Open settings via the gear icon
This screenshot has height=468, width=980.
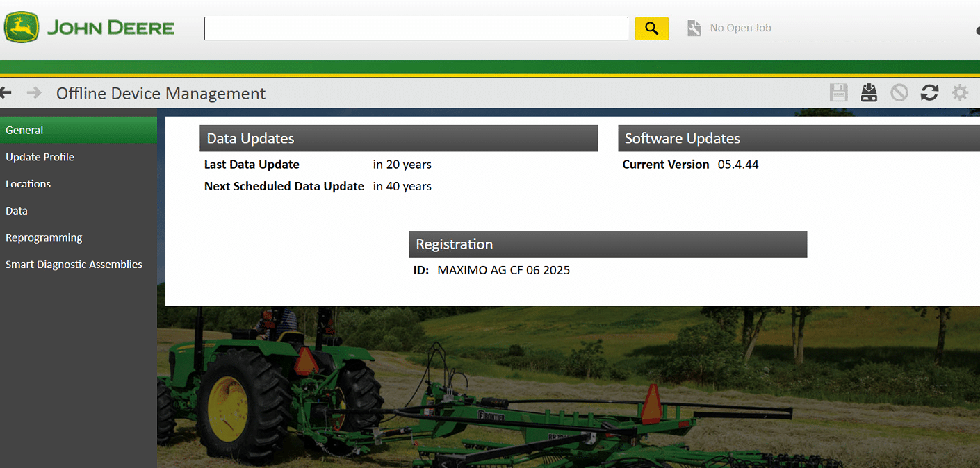[960, 92]
